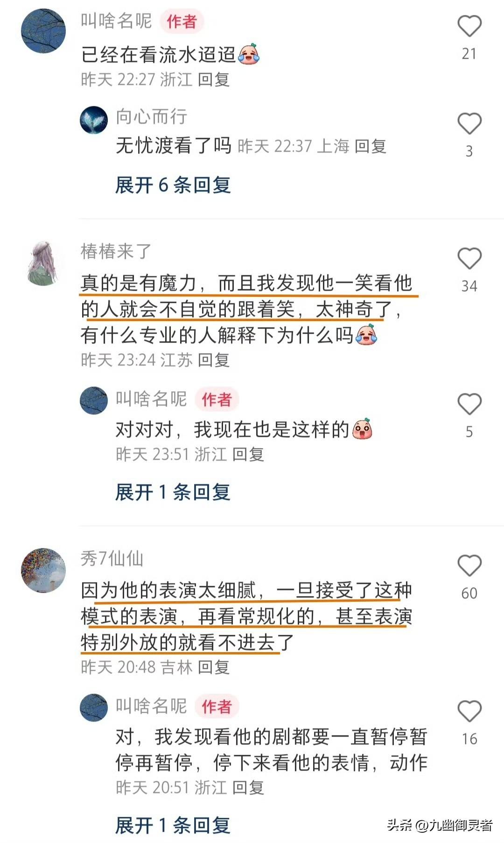Open username 秀7仙仙
Image resolution: width=504 pixels, height=843 pixels.
112,558
